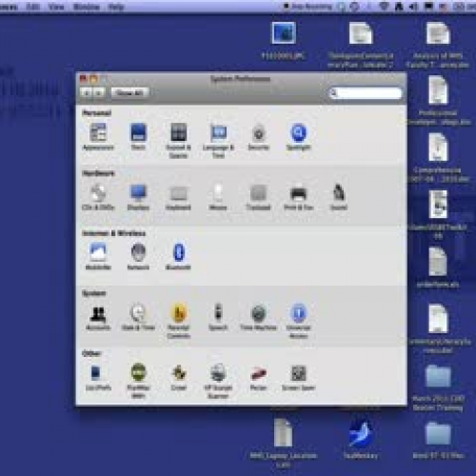Open Bluetooth preferences
Screen dimensions: 476x476
tap(178, 256)
